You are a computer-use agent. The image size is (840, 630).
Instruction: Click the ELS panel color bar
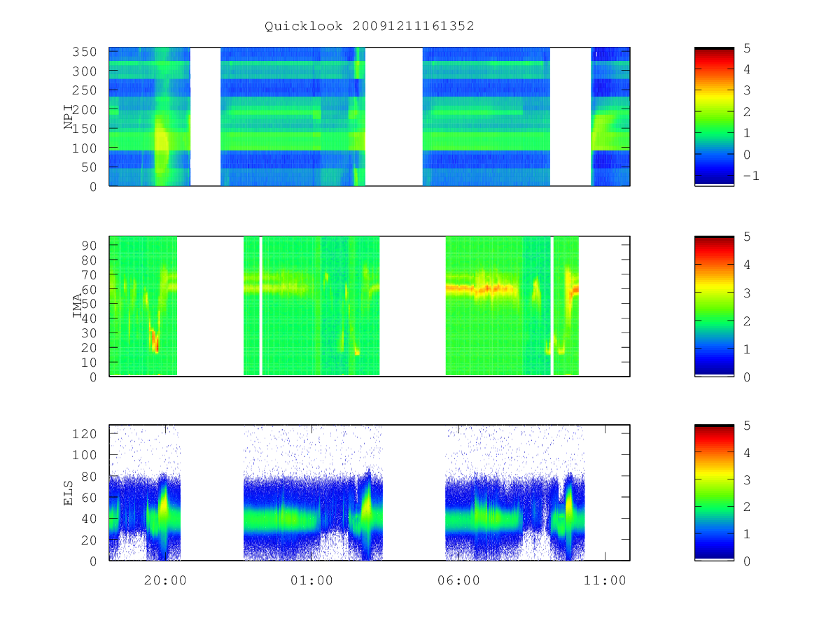(x=714, y=492)
